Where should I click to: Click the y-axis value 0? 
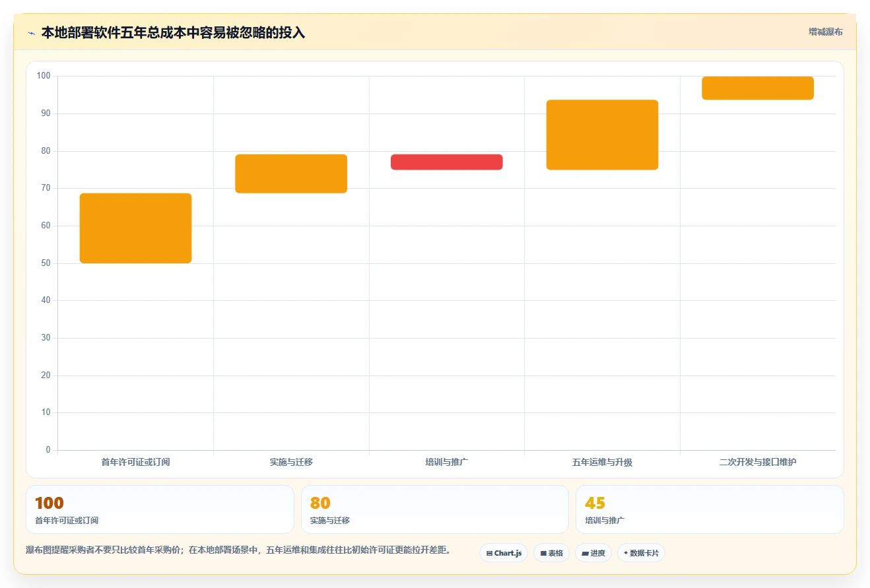tap(48, 450)
